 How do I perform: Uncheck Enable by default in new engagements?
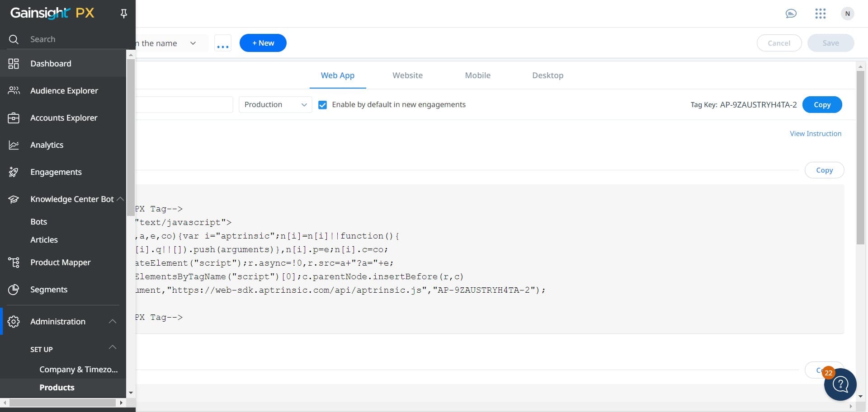pos(322,104)
